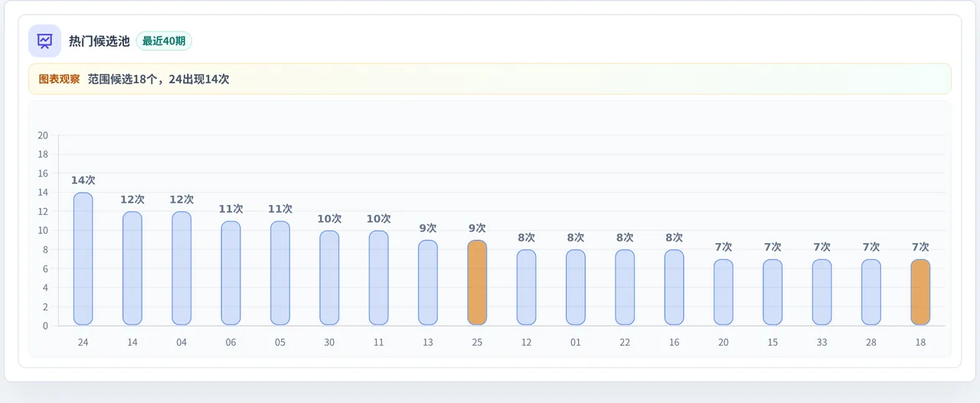The image size is (980, 403).
Task: Click the bar for number 05
Action: pos(280,273)
